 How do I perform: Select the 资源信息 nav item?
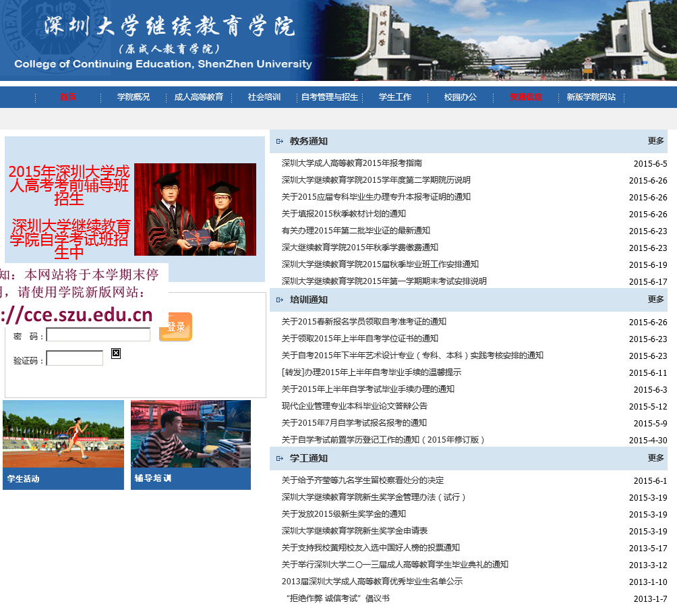[x=526, y=97]
